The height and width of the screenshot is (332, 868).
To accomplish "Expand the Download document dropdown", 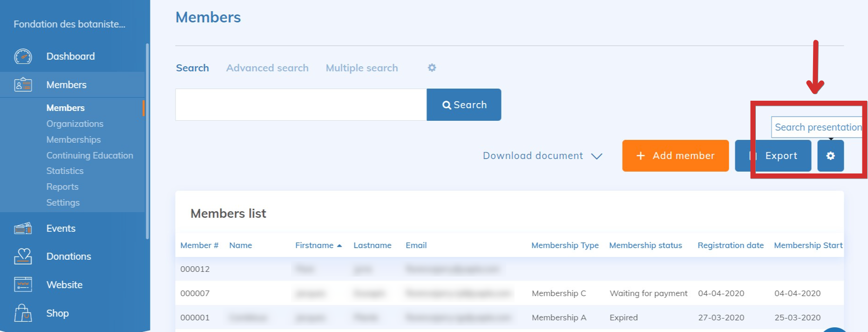I will pos(542,156).
